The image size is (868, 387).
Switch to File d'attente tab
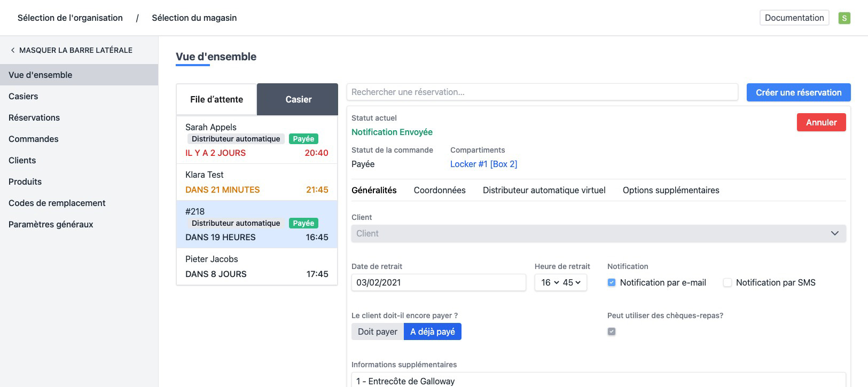(x=216, y=99)
